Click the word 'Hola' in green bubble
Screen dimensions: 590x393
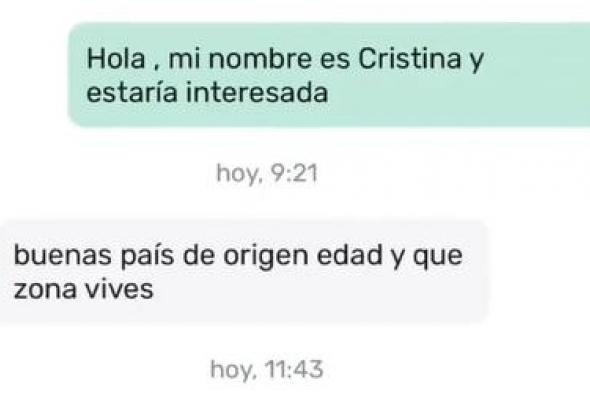[x=116, y=59]
